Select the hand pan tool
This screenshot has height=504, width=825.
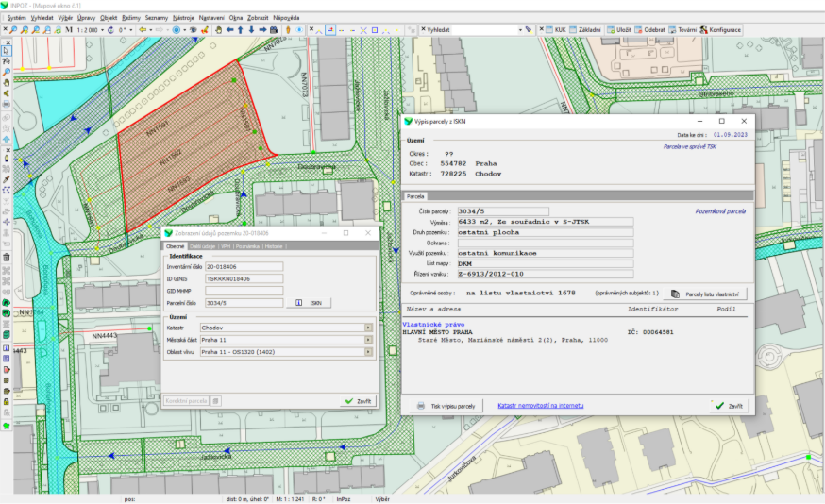click(x=217, y=30)
